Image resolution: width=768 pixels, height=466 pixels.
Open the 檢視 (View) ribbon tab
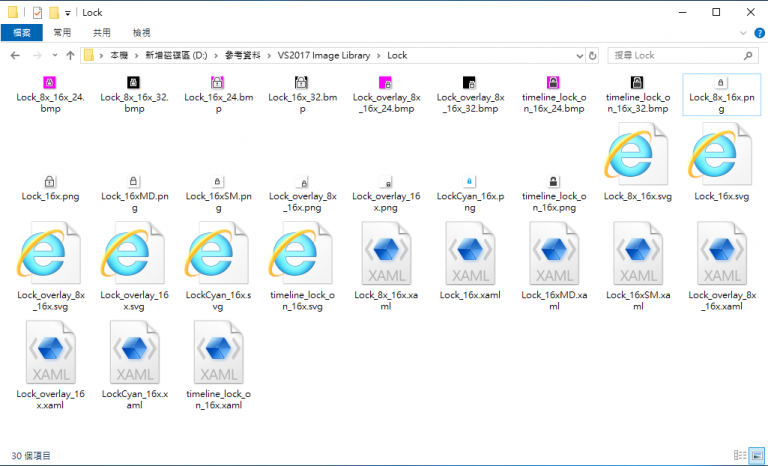point(142,33)
